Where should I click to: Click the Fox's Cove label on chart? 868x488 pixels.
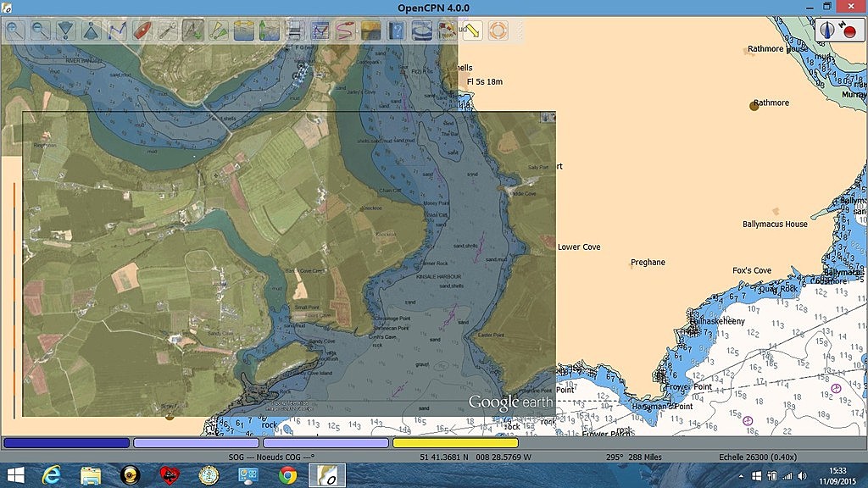coord(752,270)
